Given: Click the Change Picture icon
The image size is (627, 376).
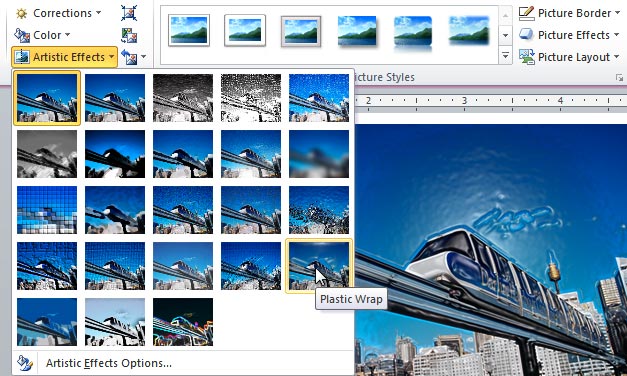Looking at the screenshot, I should point(129,35).
